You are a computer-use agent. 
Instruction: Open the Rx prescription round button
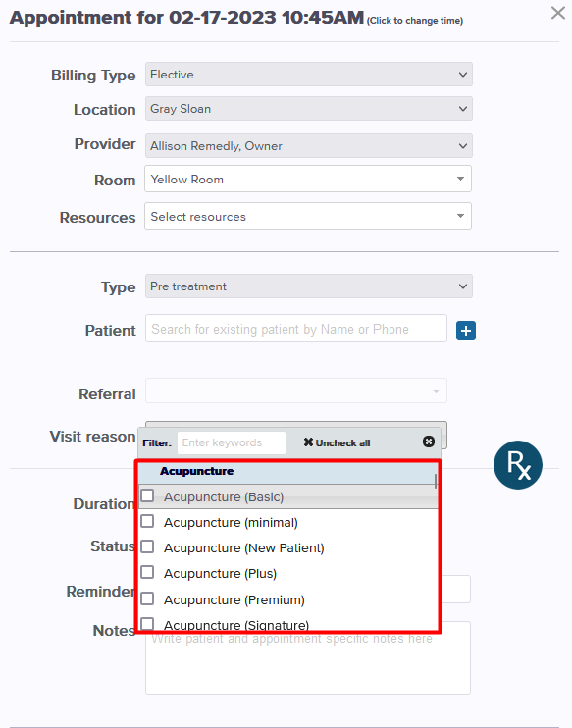click(518, 465)
